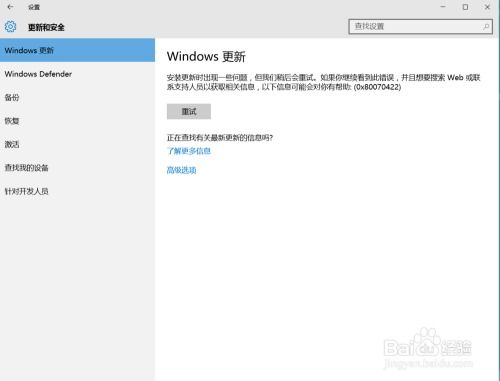
Task: Close the settings window
Action: (x=487, y=7)
